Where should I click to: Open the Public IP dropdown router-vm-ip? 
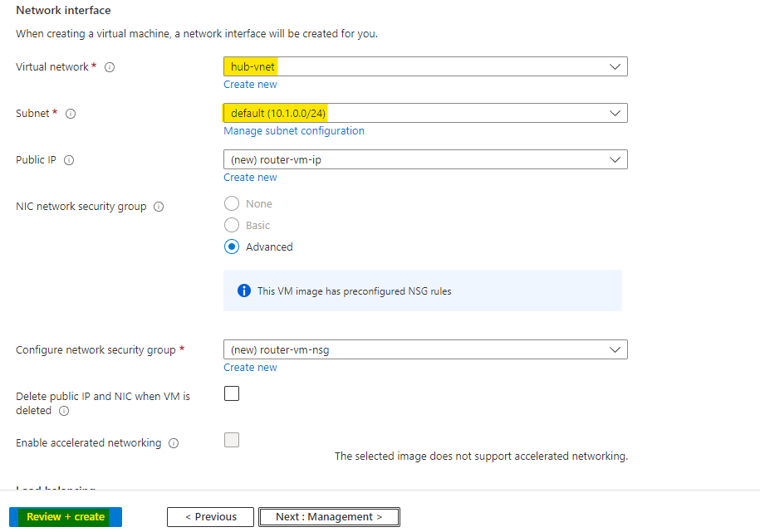pyautogui.click(x=424, y=159)
